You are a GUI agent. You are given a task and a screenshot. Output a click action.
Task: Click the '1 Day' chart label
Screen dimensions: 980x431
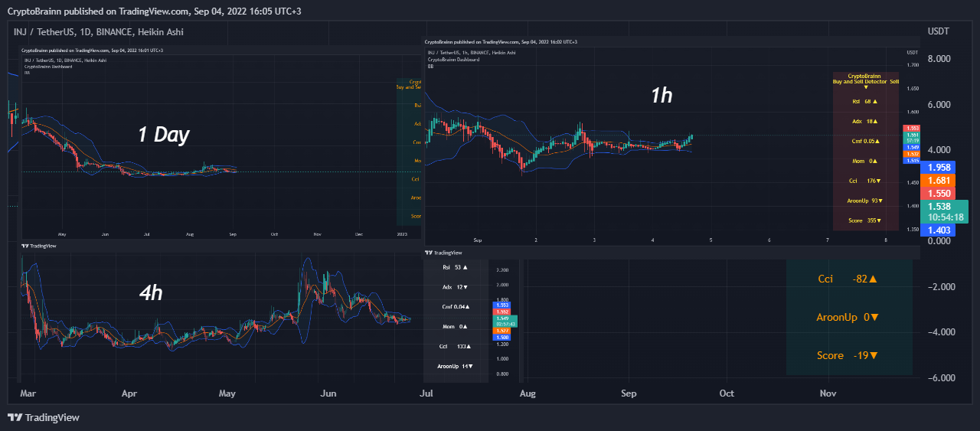(163, 135)
